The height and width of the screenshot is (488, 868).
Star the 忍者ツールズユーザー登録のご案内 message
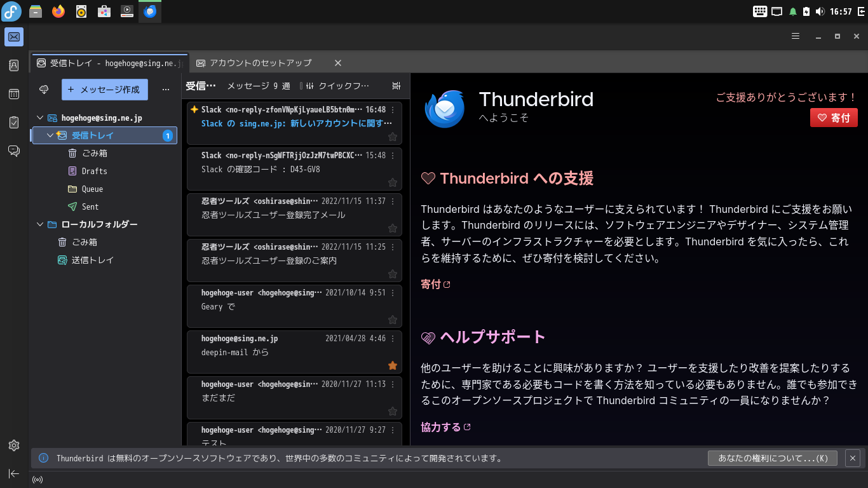click(393, 274)
